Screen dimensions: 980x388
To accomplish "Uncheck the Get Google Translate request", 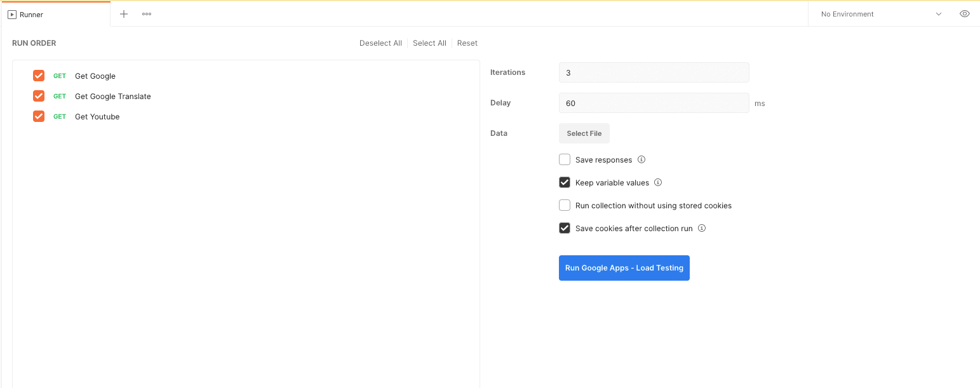I will [x=39, y=96].
